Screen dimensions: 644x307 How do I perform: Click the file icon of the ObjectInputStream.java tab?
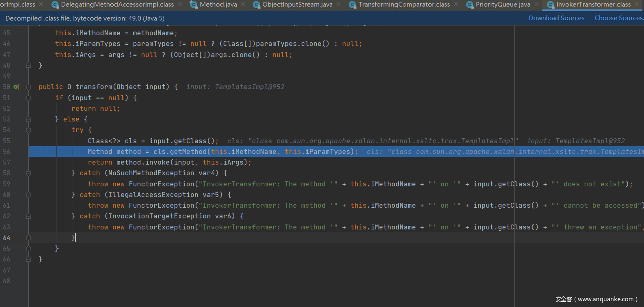click(x=256, y=5)
